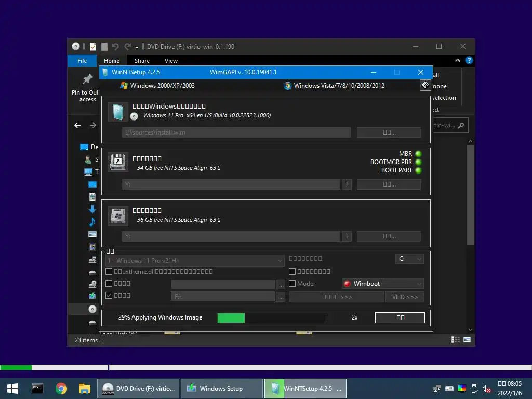Click the Applying Windows Image progress bar
Viewport: 532px width, 399px height.
point(272,317)
